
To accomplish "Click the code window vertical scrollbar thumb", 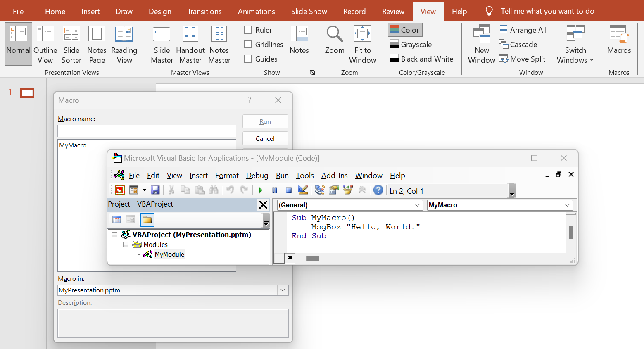I will tap(571, 233).
